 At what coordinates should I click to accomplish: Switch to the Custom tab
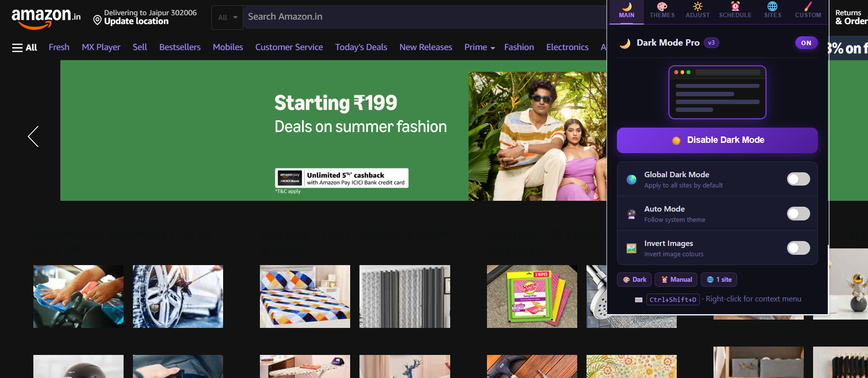[808, 10]
